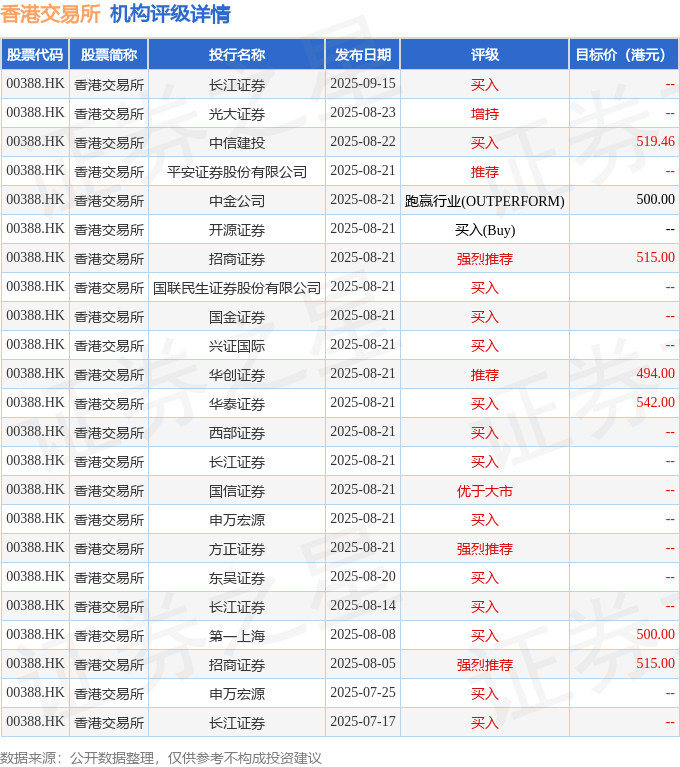Click the 买入(Buy) rating from 开源证券

coord(484,230)
